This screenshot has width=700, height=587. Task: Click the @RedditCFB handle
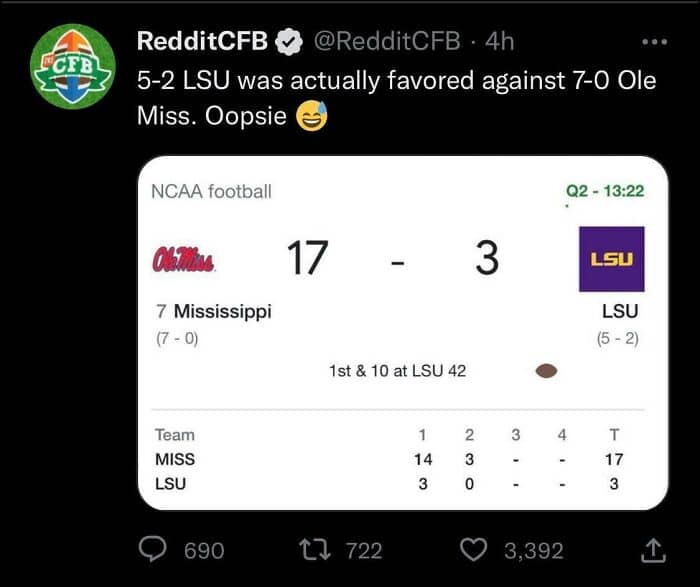click(x=388, y=42)
